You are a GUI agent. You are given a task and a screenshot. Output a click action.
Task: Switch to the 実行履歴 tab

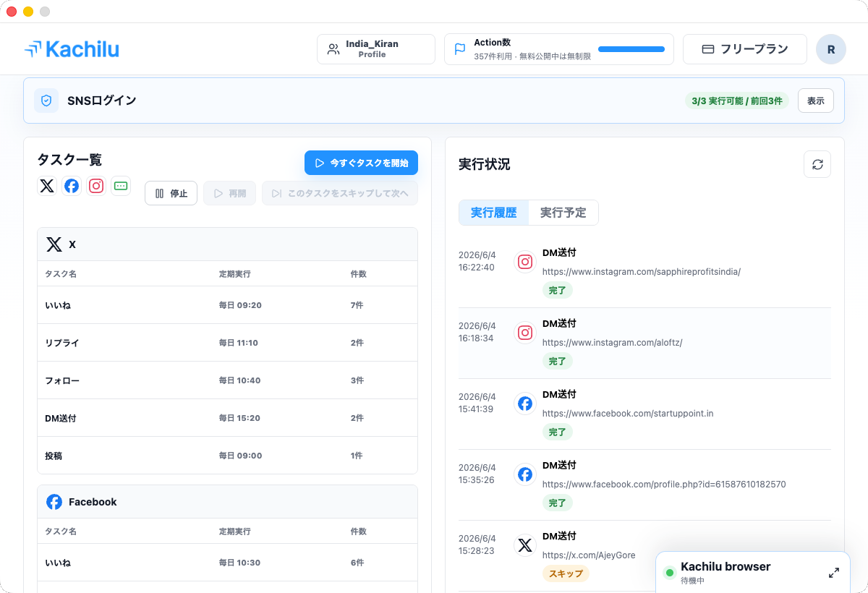click(494, 213)
